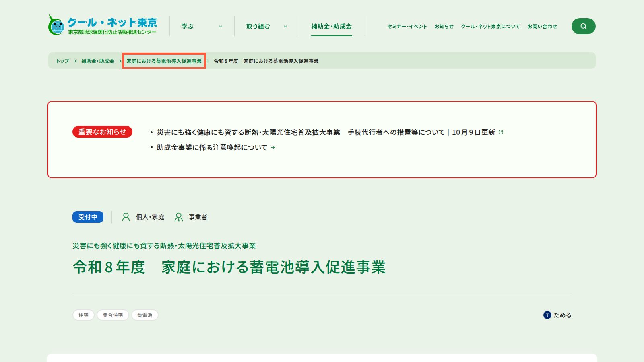Click the external link icon after 10月9日更新
The height and width of the screenshot is (362, 644).
point(501,132)
